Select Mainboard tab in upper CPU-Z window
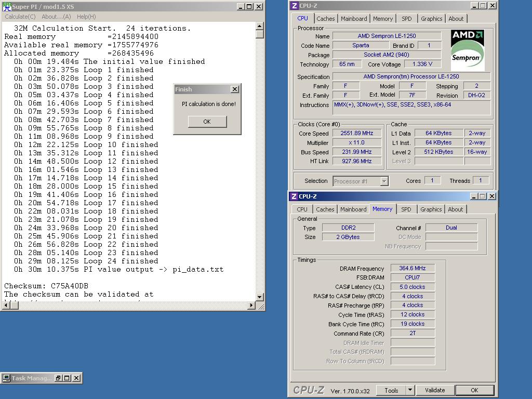Viewport: 532px width, 399px height. click(354, 19)
